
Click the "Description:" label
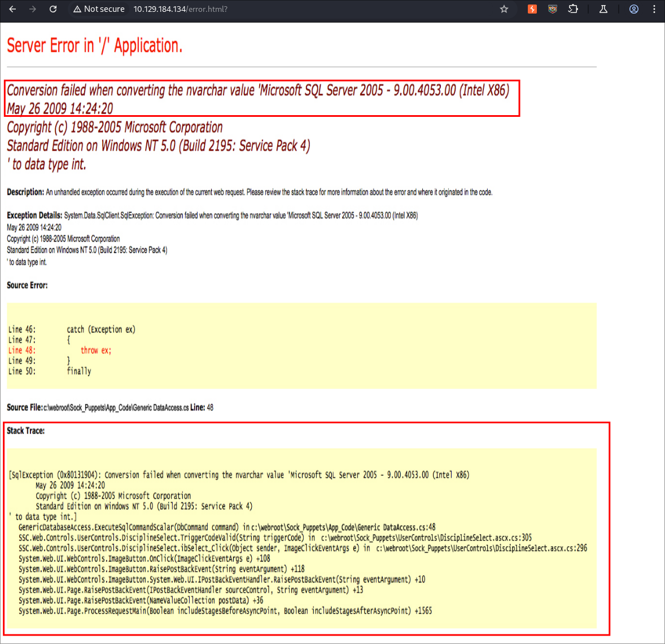pyautogui.click(x=25, y=192)
